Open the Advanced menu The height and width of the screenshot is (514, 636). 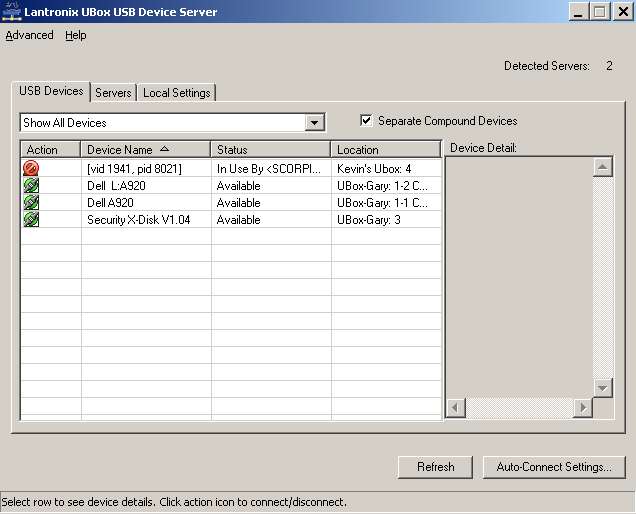(x=30, y=35)
